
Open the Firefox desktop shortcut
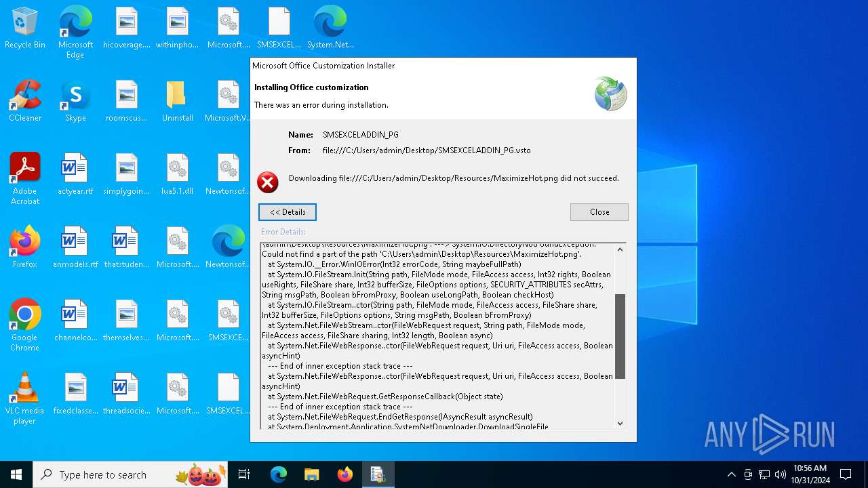[x=25, y=248]
